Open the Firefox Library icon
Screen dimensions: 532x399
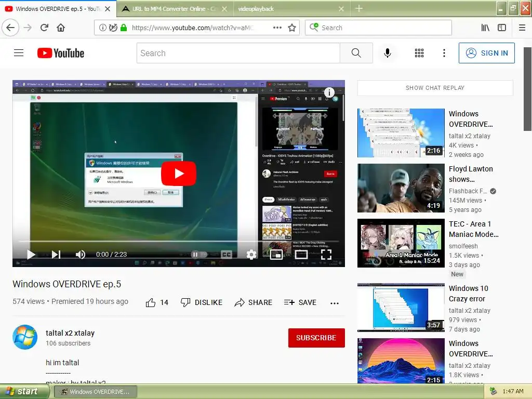485,28
